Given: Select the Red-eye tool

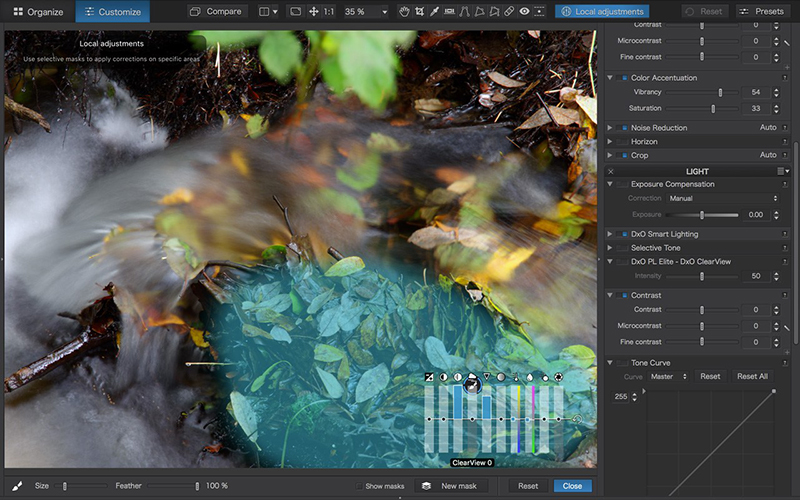Looking at the screenshot, I should pyautogui.click(x=524, y=11).
